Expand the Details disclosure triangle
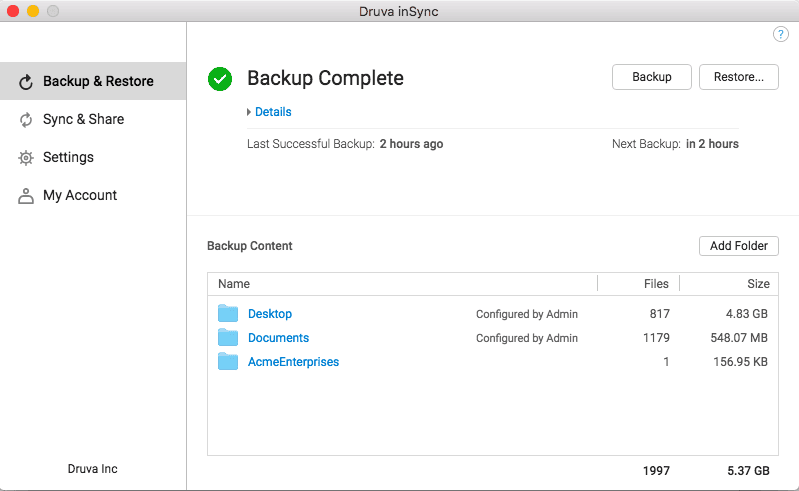This screenshot has height=491, width=799. (249, 112)
